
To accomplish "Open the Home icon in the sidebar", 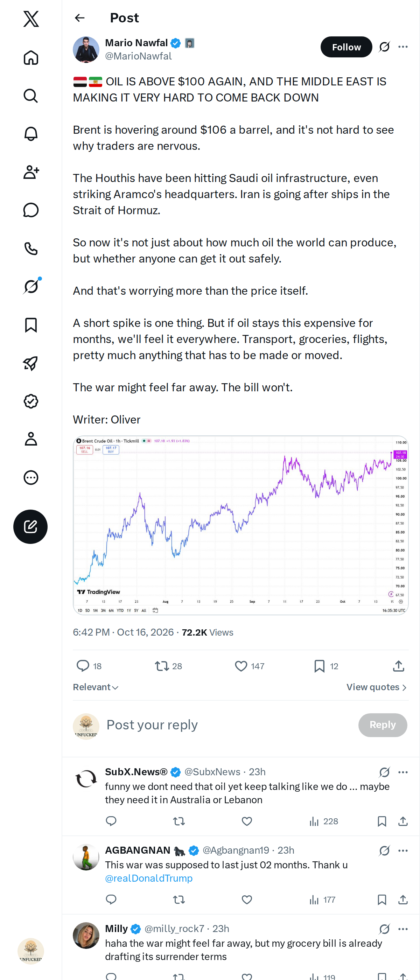I will coord(31,57).
